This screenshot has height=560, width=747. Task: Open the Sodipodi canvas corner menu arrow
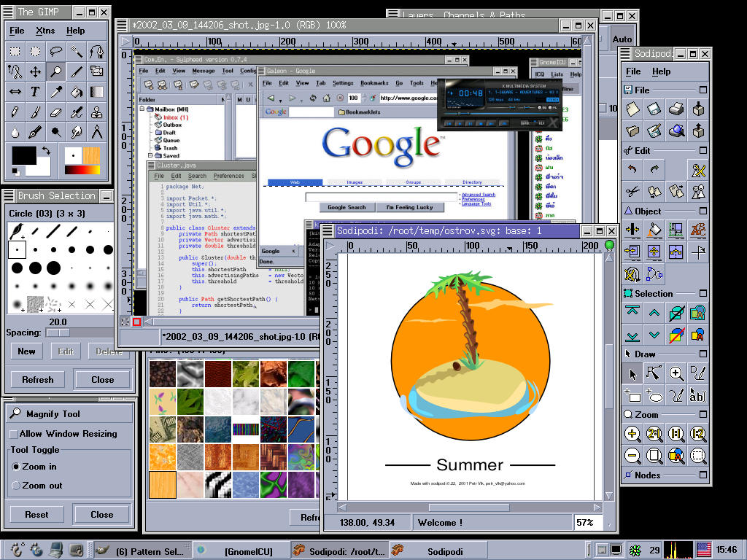click(x=330, y=246)
